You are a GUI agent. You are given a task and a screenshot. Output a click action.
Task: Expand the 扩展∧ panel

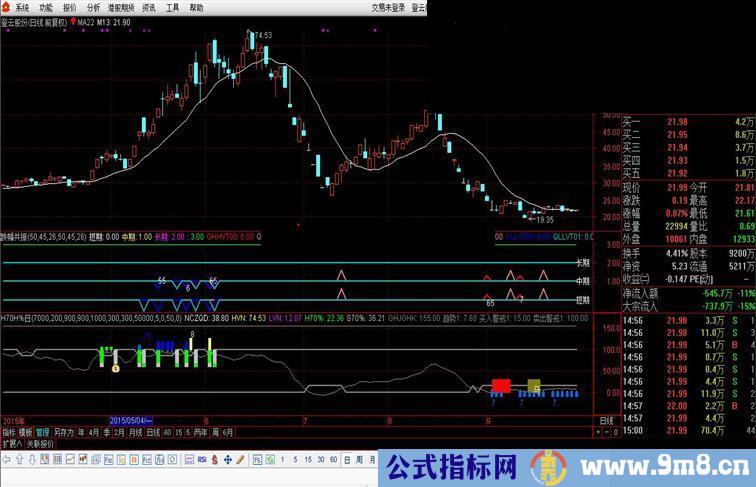(13, 443)
